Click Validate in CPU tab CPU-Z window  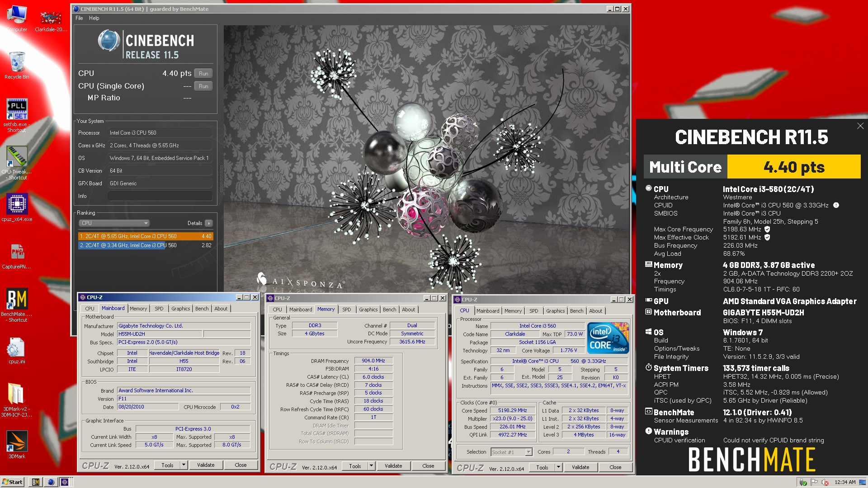[580, 467]
